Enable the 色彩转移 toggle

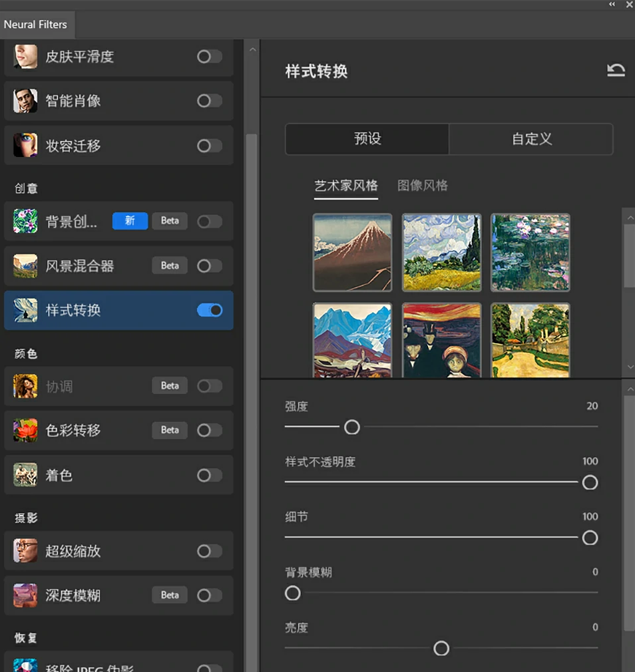(x=209, y=430)
